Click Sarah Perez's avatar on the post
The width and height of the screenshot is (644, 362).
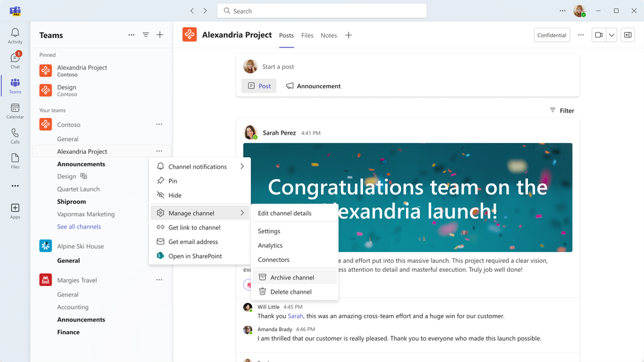[x=251, y=133]
